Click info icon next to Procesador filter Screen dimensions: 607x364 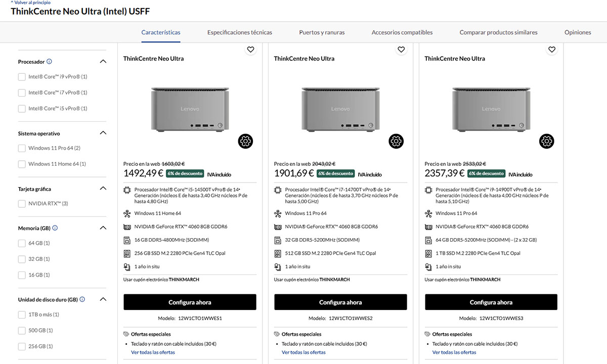coord(49,62)
